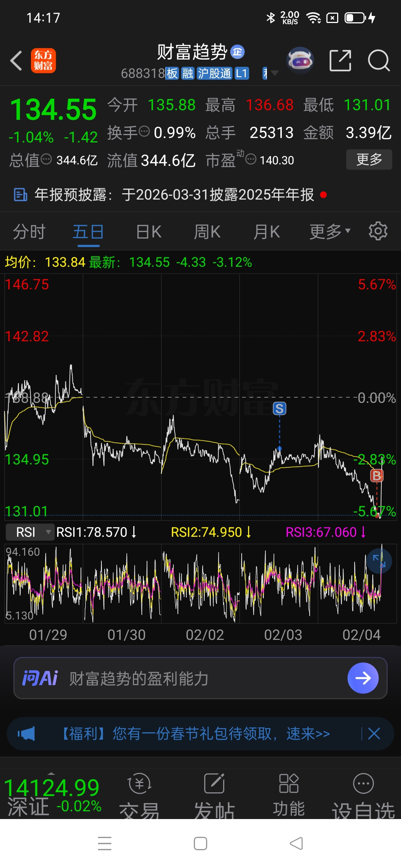Tap the 市盈 info bubble icon
The height and width of the screenshot is (868, 401).
click(x=251, y=159)
